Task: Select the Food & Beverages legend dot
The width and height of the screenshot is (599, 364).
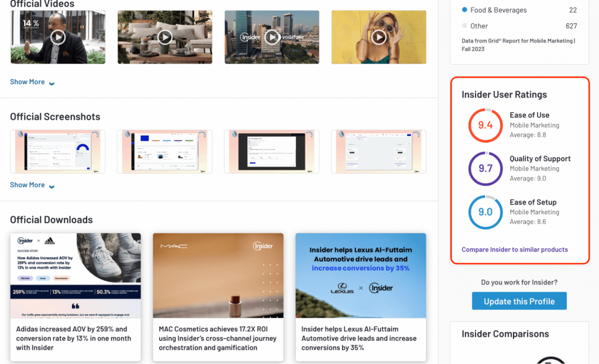Action: [464, 9]
